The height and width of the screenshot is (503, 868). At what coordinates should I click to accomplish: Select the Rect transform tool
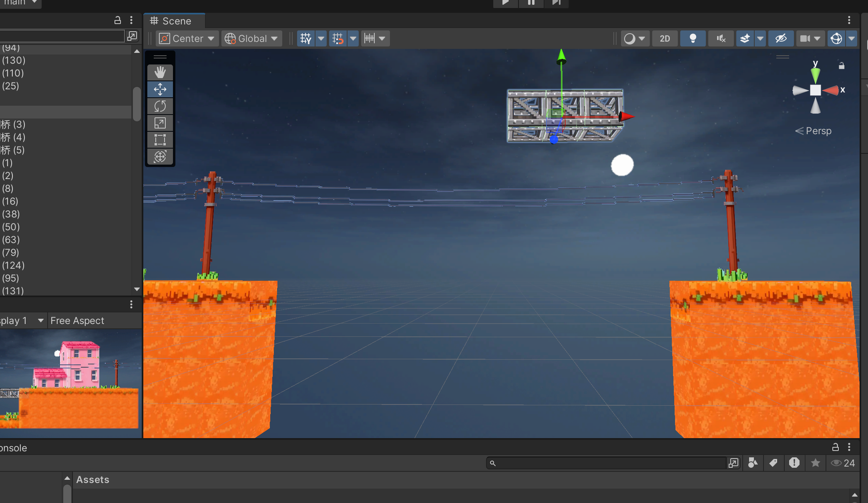tap(160, 140)
